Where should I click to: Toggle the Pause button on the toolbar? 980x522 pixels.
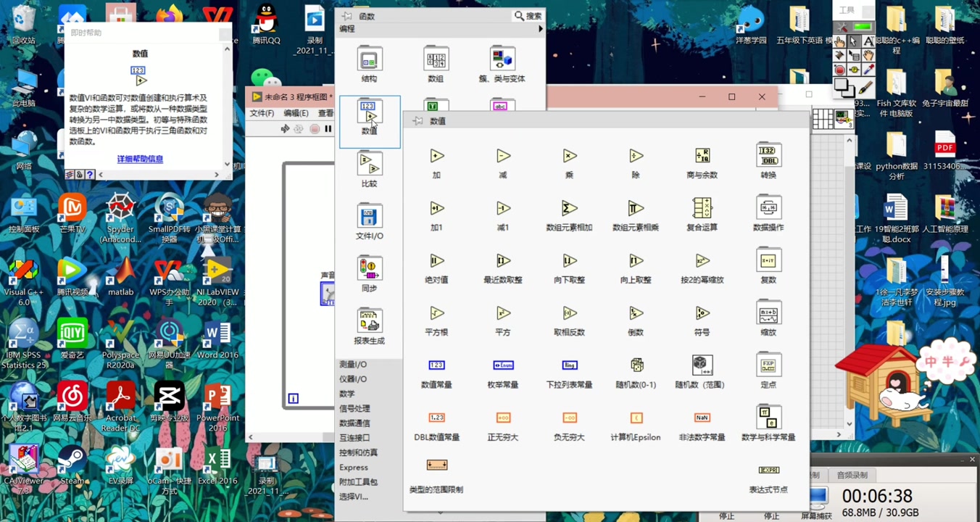(x=327, y=128)
